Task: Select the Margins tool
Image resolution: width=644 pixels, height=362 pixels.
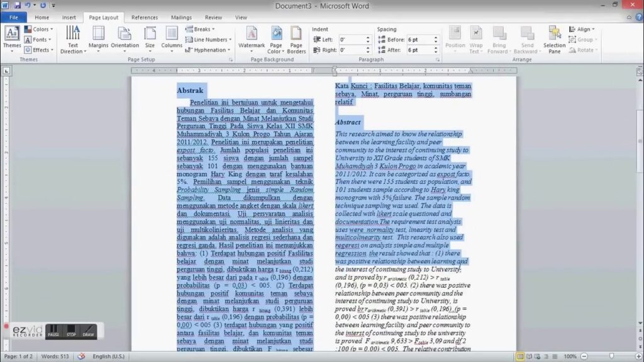Action: [x=98, y=40]
